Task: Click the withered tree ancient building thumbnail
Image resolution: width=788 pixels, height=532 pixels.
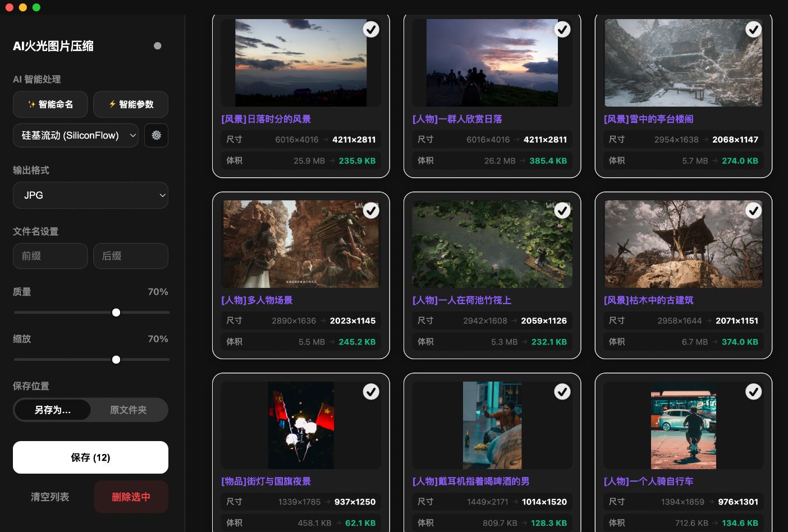Action: [683, 244]
